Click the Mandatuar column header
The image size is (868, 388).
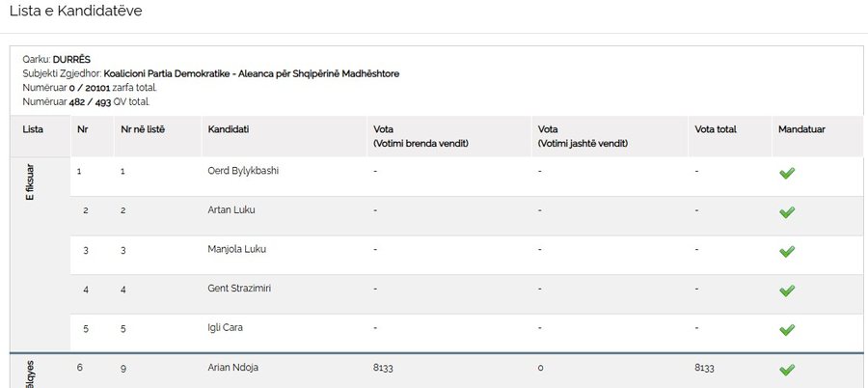(x=801, y=129)
